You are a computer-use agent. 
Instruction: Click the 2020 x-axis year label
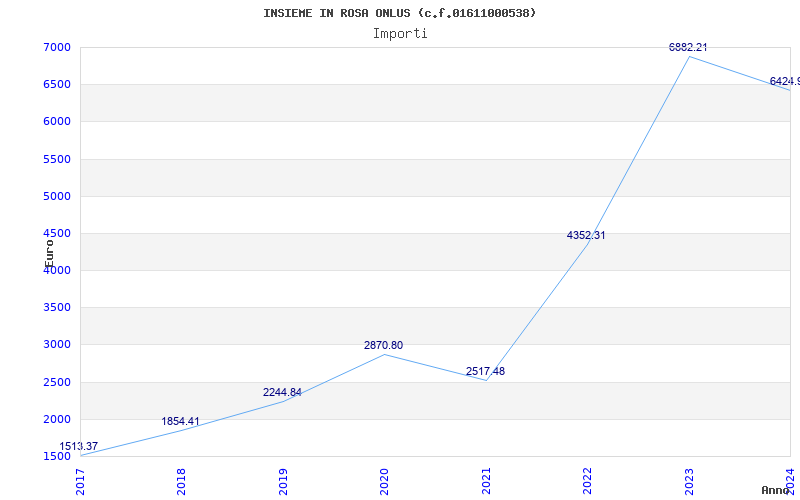(384, 481)
